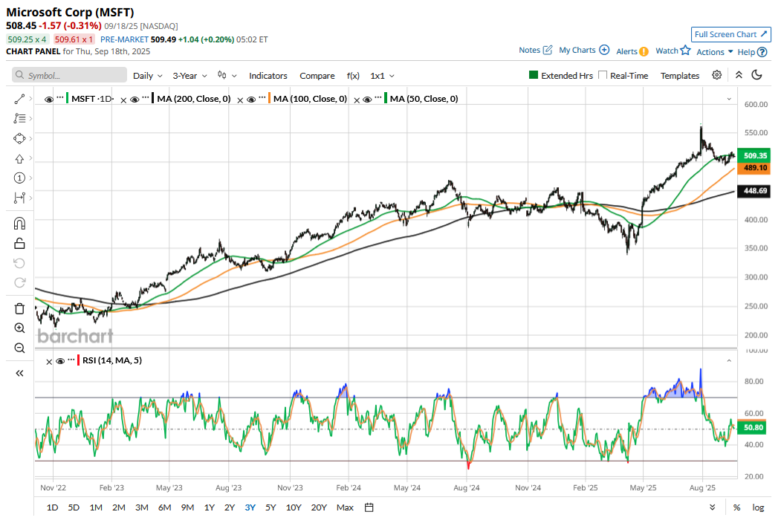Viewport: 781px width, 532px height.
Task: Open the Actions dropdown menu
Action: pyautogui.click(x=715, y=52)
